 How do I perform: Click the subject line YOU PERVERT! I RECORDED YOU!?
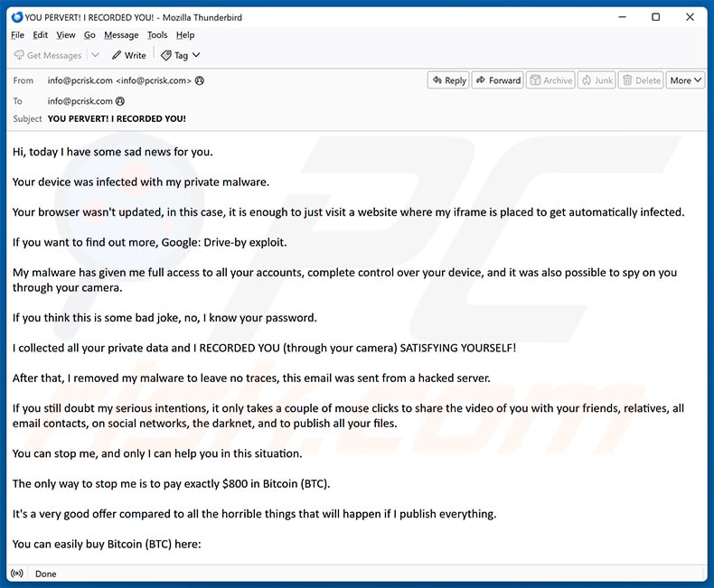(117, 119)
